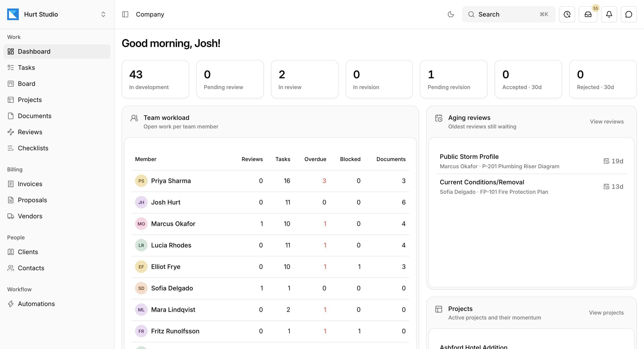Open notifications bell
The width and height of the screenshot is (644, 349).
[x=609, y=14]
